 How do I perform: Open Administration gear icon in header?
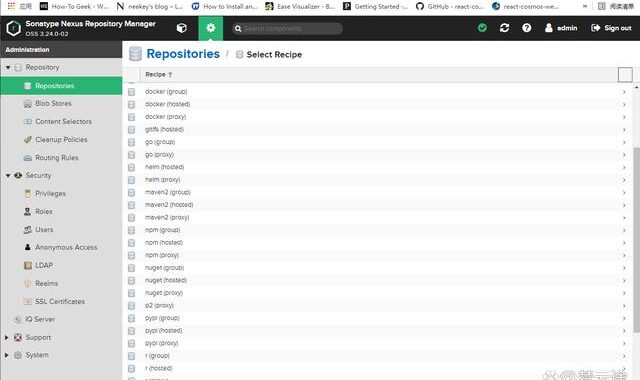click(x=211, y=28)
